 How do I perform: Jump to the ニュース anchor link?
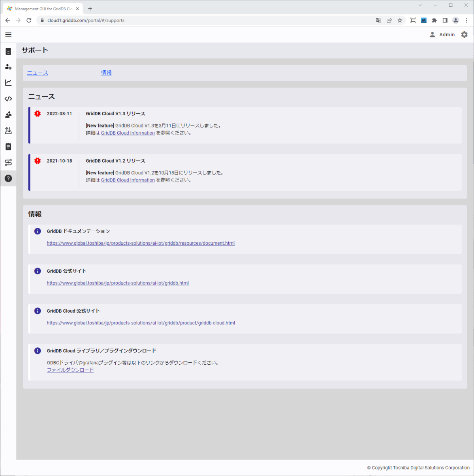click(x=38, y=73)
